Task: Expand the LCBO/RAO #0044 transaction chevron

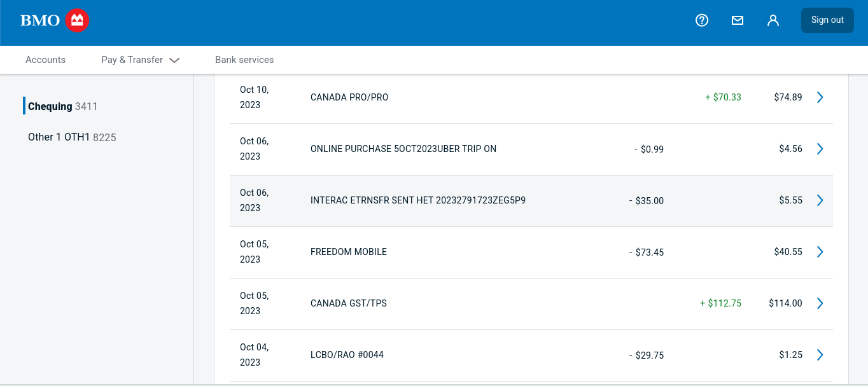Action: coord(820,355)
